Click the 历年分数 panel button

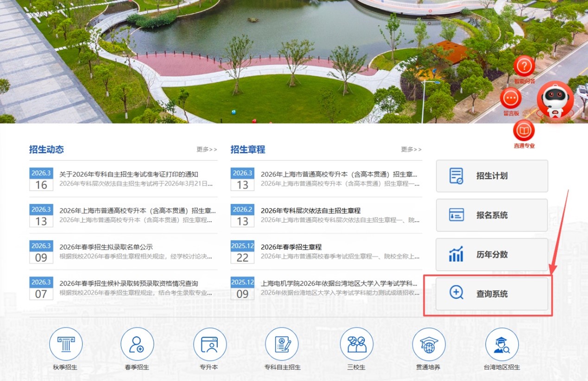492,254
